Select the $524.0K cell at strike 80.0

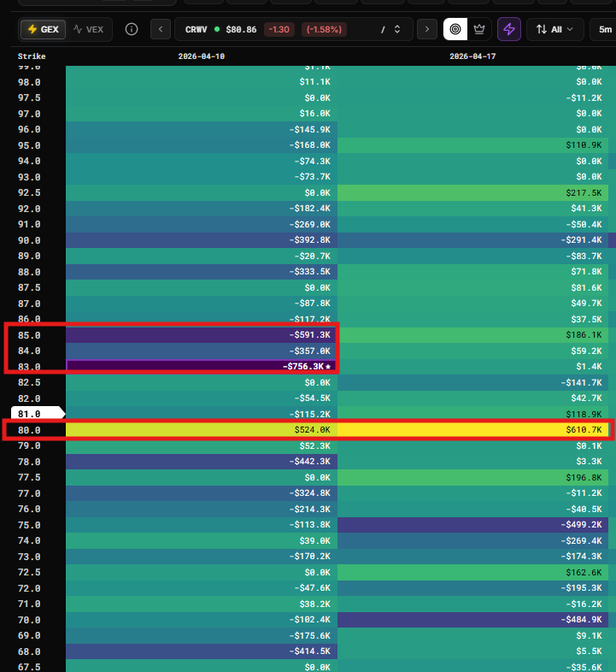[202, 430]
